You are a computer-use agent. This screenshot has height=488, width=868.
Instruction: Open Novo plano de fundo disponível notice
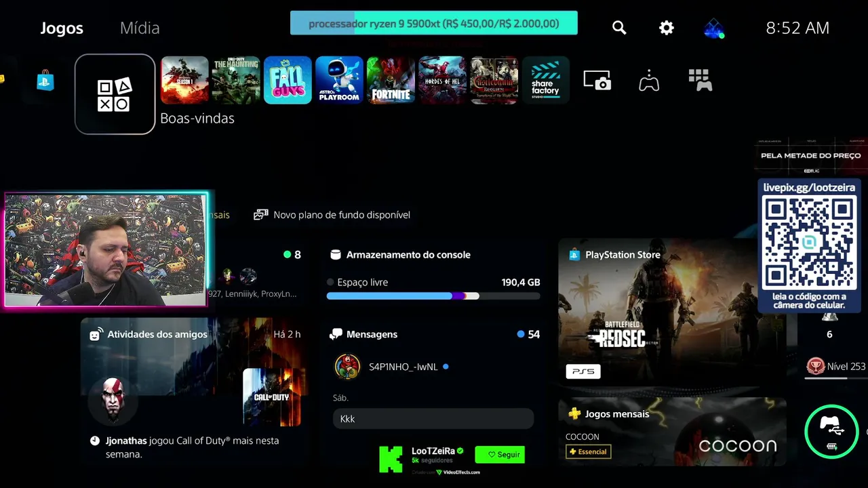click(332, 215)
